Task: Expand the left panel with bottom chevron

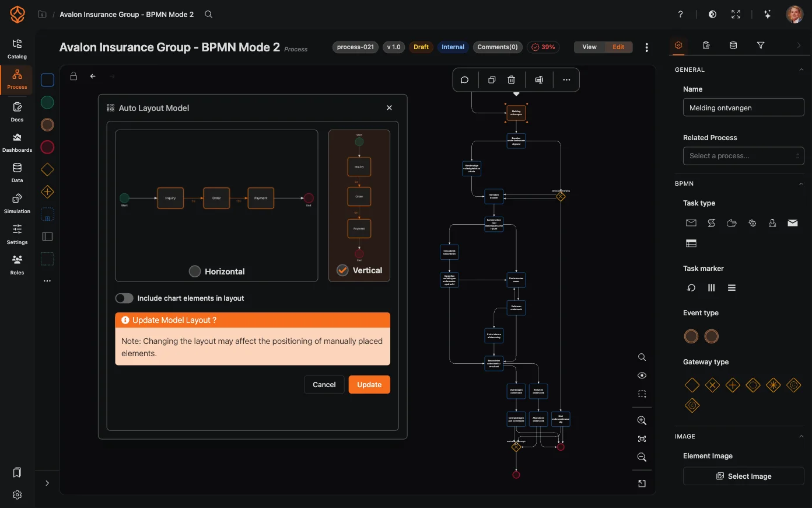Action: 47,483
